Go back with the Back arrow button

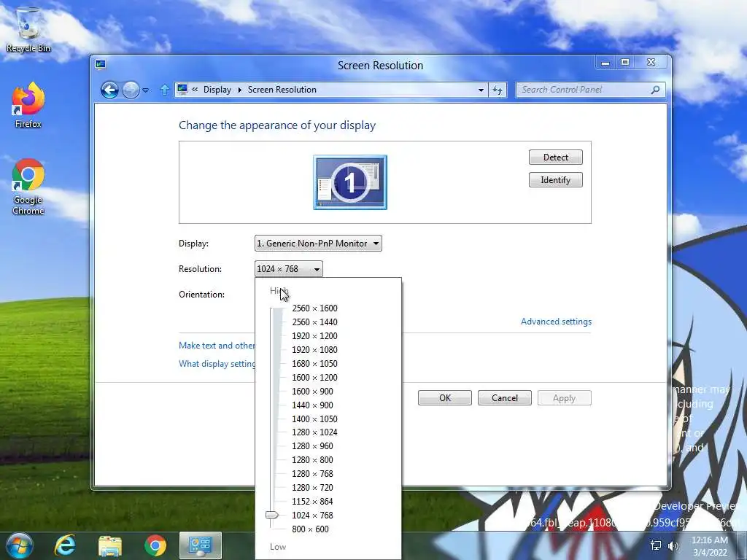pyautogui.click(x=109, y=90)
